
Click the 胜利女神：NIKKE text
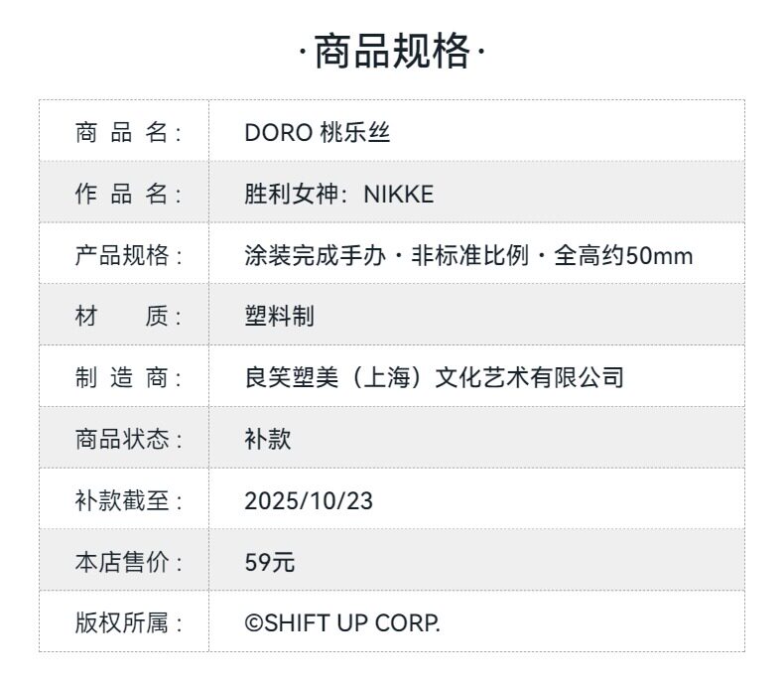(x=338, y=194)
